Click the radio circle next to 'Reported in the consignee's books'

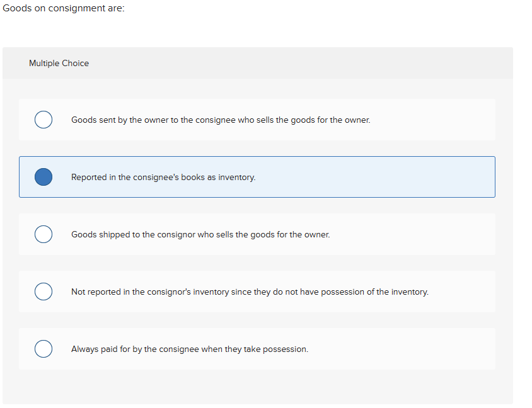(x=43, y=177)
